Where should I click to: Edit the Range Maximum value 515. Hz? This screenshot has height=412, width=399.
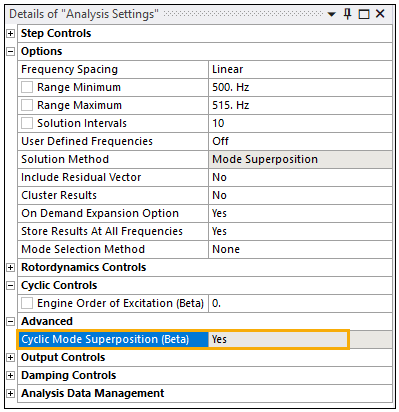tap(300, 105)
